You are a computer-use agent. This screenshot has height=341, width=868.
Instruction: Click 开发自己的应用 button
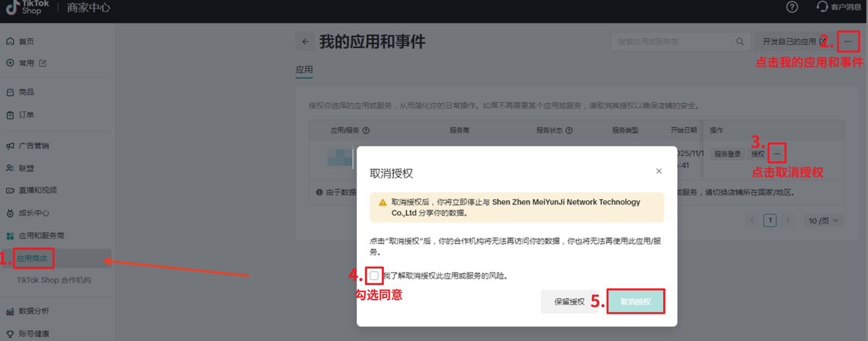click(793, 41)
